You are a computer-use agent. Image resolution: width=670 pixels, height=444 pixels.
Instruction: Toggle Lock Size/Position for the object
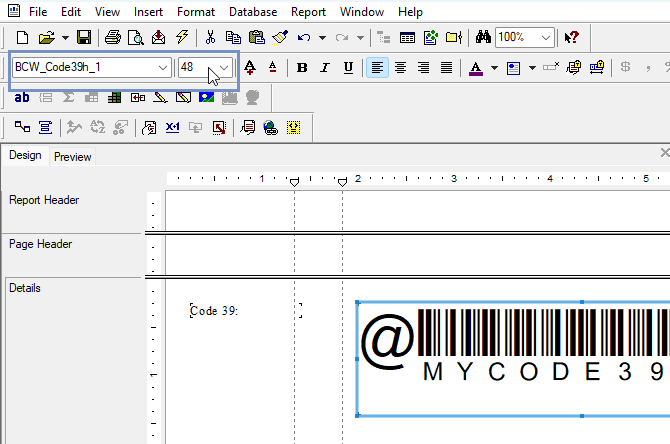coord(597,67)
